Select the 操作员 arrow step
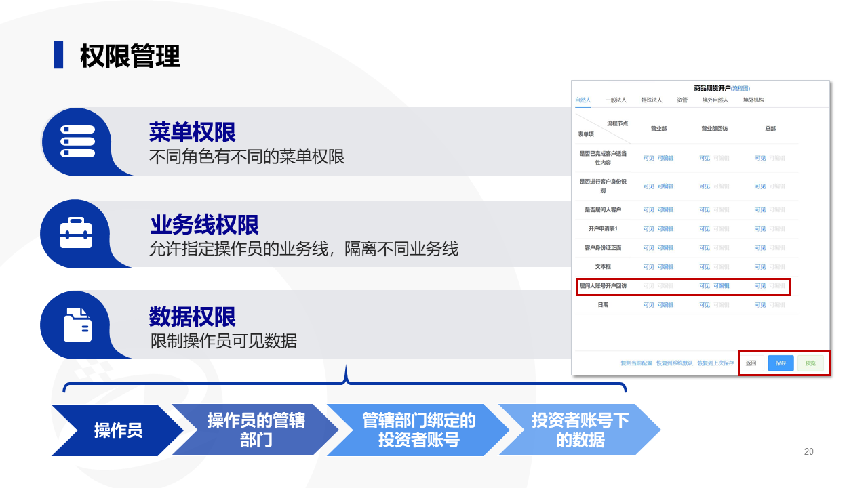This screenshot has width=868, height=488. [x=118, y=430]
